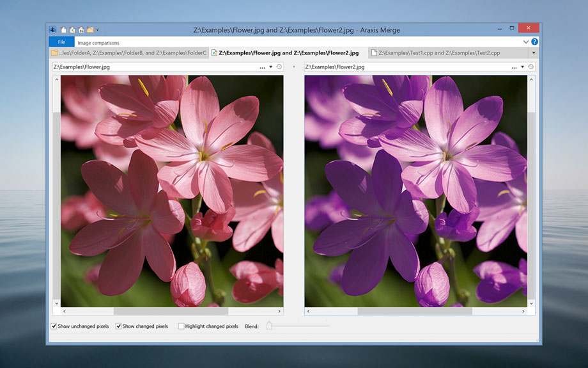Click history icon beside the Flower2.jpg path
Screen dimensions: 588x368
point(530,67)
